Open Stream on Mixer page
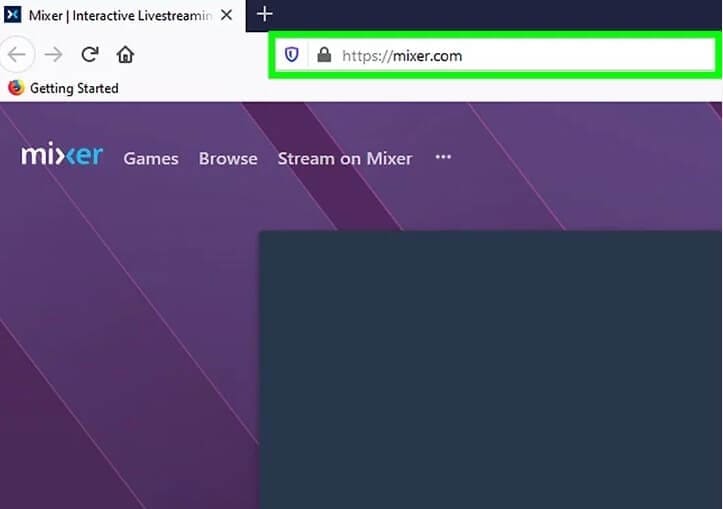The height and width of the screenshot is (509, 723). coord(345,159)
